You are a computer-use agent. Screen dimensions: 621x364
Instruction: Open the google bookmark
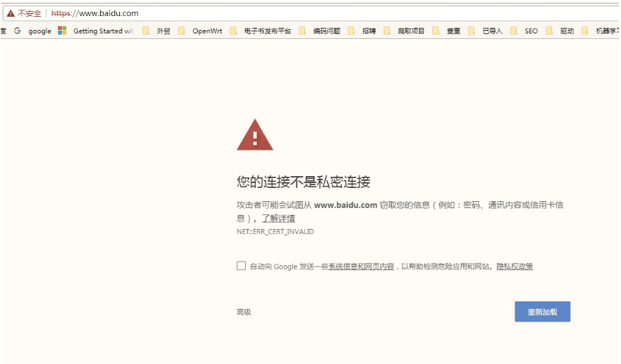click(x=33, y=31)
